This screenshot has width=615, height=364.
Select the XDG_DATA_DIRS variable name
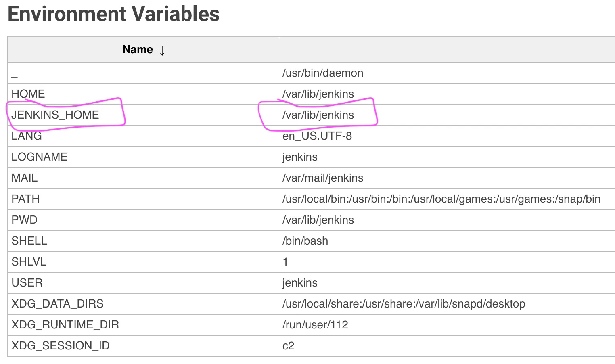(x=58, y=304)
